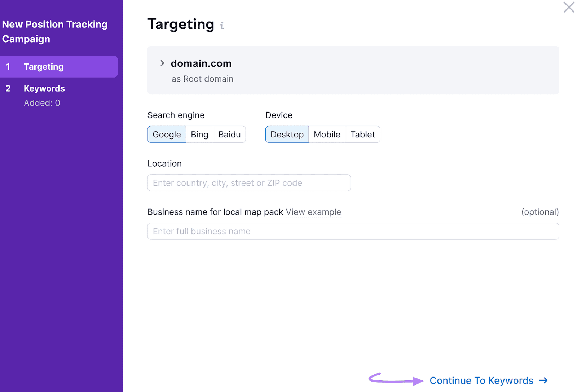Go to the Keywords step
This screenshot has width=577, height=392.
pyautogui.click(x=44, y=88)
